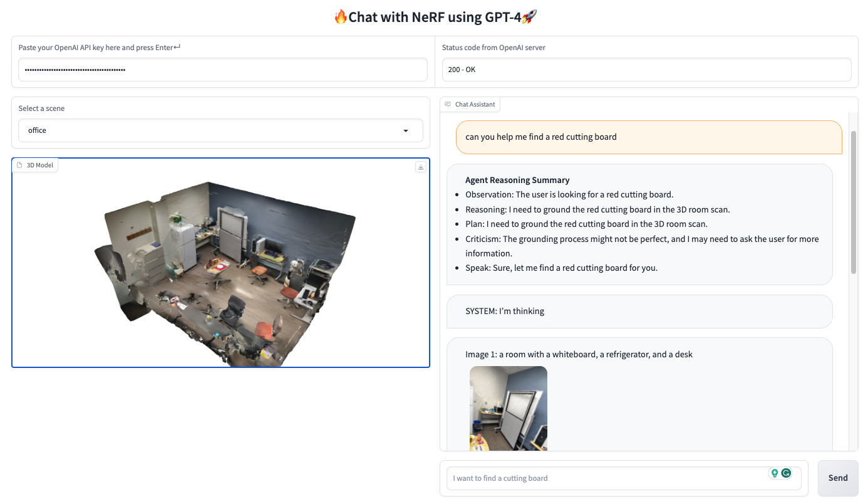Click the Paste your OpenAI API key label
The height and width of the screenshot is (504, 868).
point(100,48)
